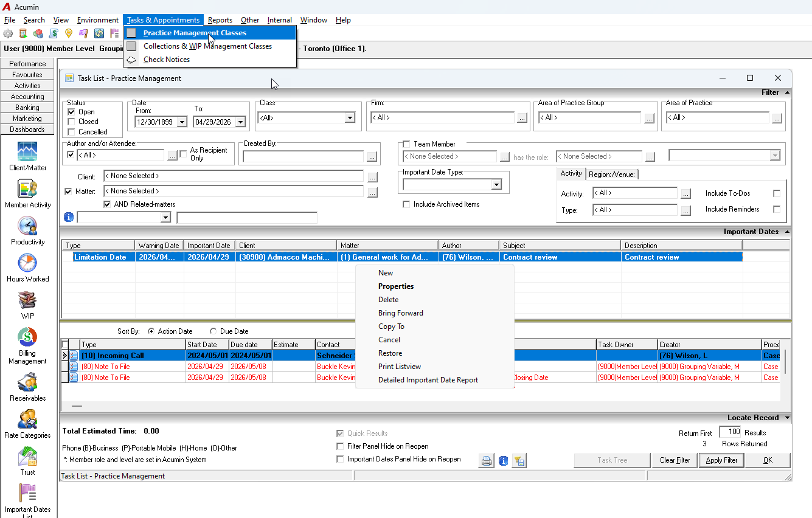Check the Closed status checkbox
Screen dimensions: 812x518
click(x=71, y=122)
